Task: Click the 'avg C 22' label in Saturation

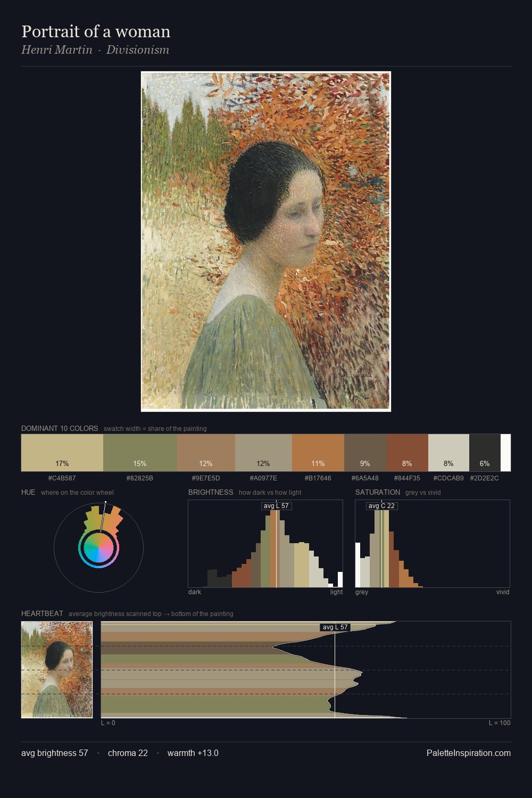Action: pyautogui.click(x=381, y=506)
